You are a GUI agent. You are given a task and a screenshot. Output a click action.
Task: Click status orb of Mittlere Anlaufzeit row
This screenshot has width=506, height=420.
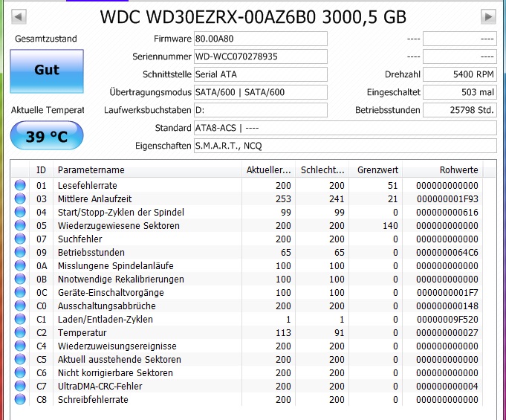20,198
